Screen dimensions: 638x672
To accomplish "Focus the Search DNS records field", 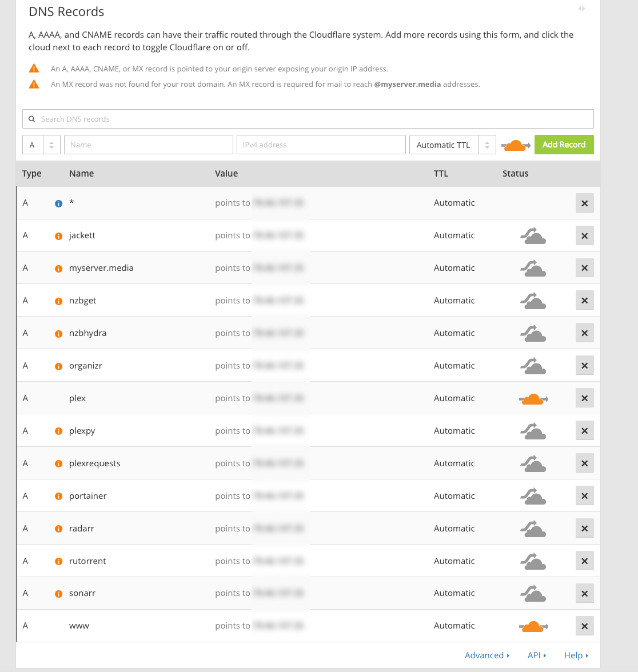I will point(308,119).
